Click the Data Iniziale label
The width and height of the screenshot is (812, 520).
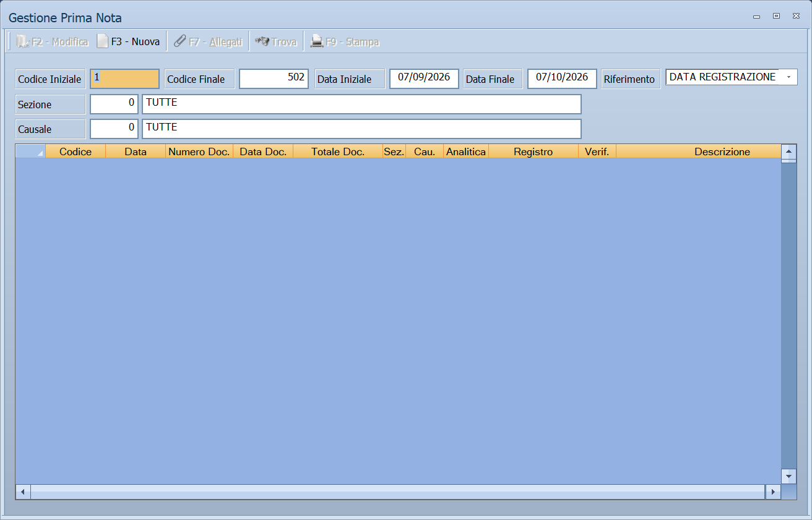pos(350,79)
